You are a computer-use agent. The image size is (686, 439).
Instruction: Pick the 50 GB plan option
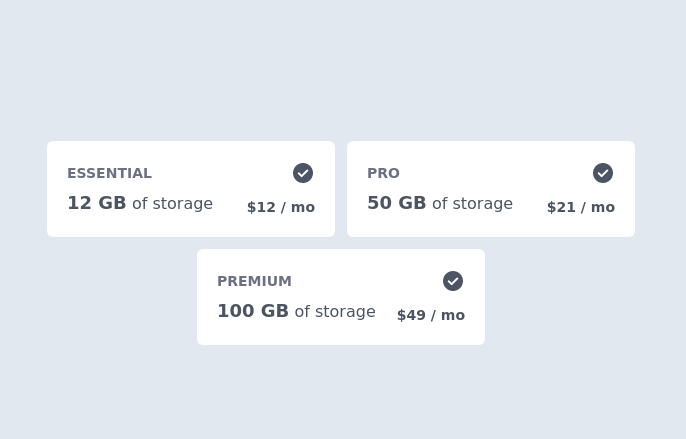pyautogui.click(x=491, y=189)
